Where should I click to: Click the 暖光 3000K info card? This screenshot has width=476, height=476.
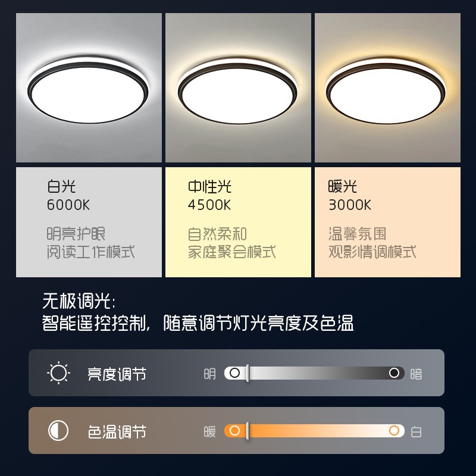click(387, 222)
